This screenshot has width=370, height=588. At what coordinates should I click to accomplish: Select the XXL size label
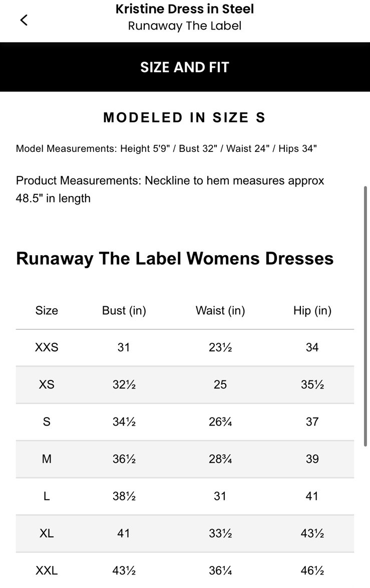coord(46,570)
